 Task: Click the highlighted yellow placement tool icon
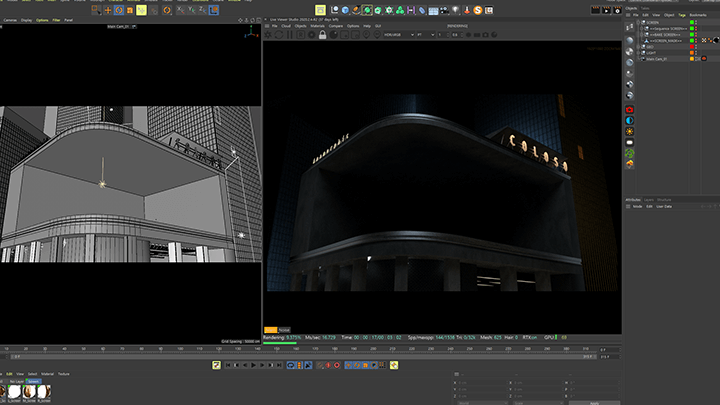coord(141,10)
